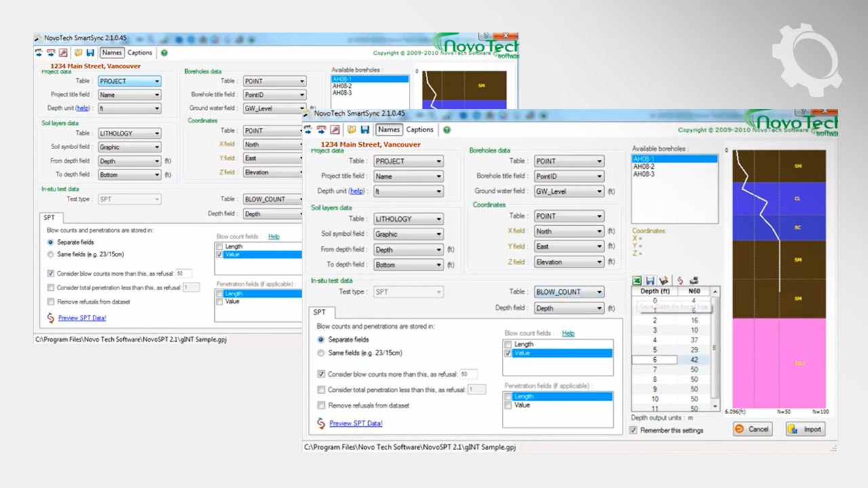
Task: Open the LITHOLOGY table dropdown in the front window
Action: tap(408, 219)
